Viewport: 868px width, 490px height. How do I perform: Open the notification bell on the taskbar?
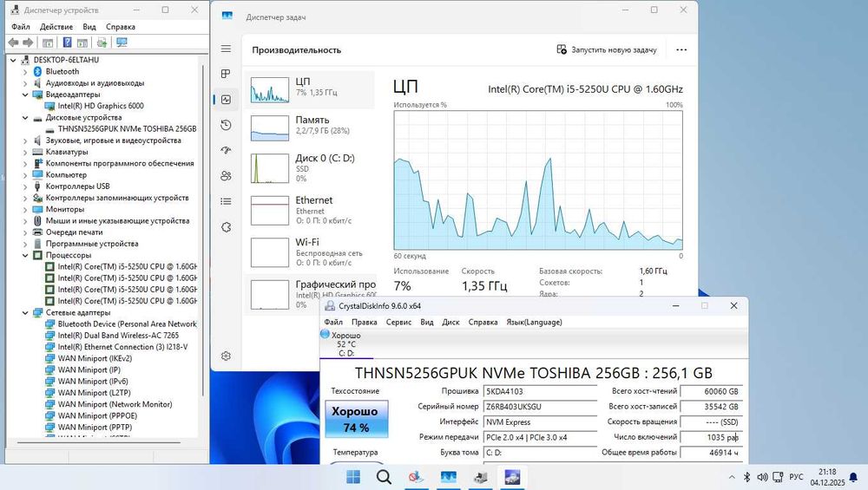pos(853,477)
